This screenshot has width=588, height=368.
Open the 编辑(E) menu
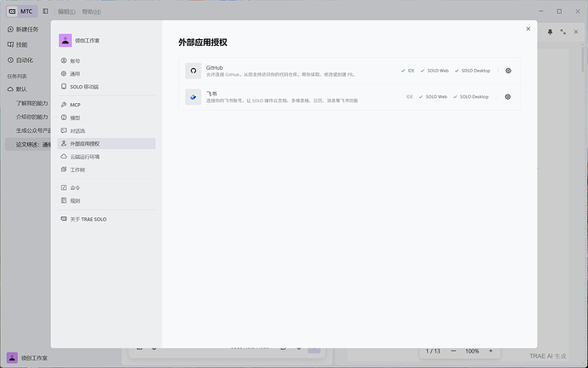66,12
